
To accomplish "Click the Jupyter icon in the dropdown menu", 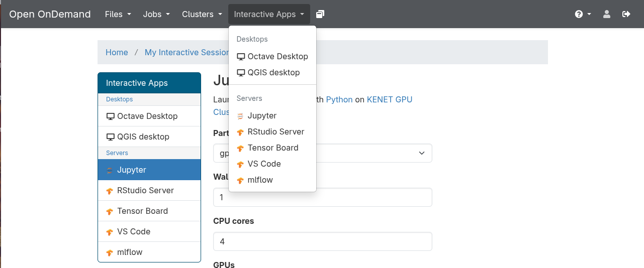I will (241, 116).
